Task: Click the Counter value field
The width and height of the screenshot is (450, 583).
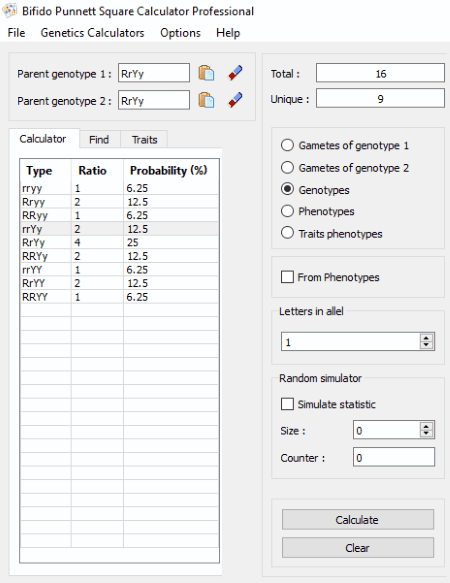Action: pos(394,457)
